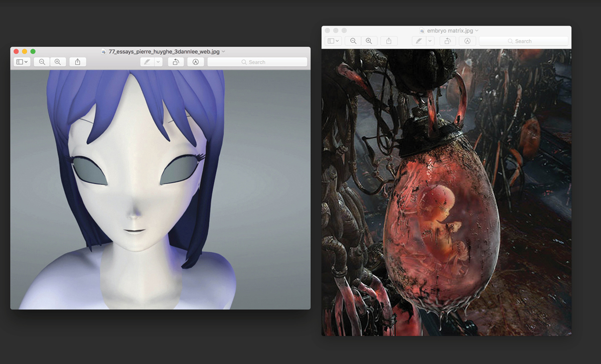Open sidebar view menu in embryo matrix window
The image size is (601, 364).
pyautogui.click(x=333, y=41)
